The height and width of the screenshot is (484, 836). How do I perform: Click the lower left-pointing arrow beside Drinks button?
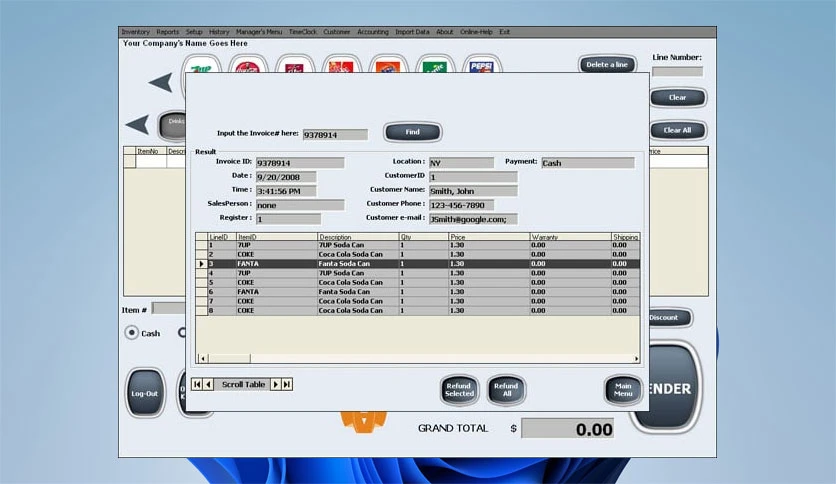click(138, 125)
